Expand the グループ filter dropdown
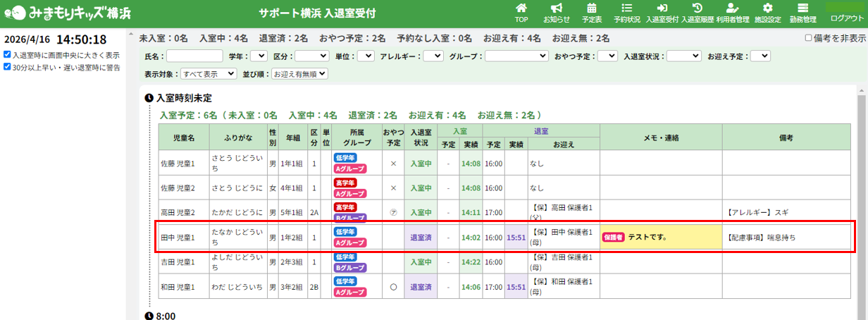The width and height of the screenshot is (868, 320). (x=516, y=56)
